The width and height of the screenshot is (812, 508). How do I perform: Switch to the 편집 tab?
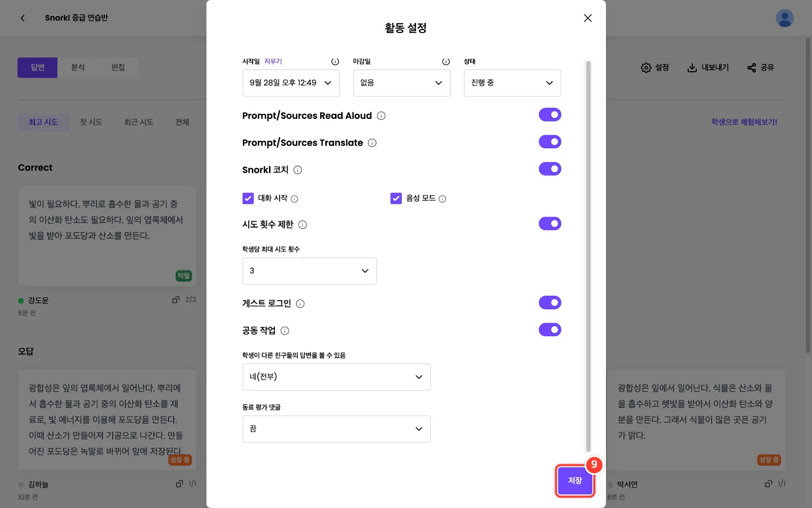(118, 68)
